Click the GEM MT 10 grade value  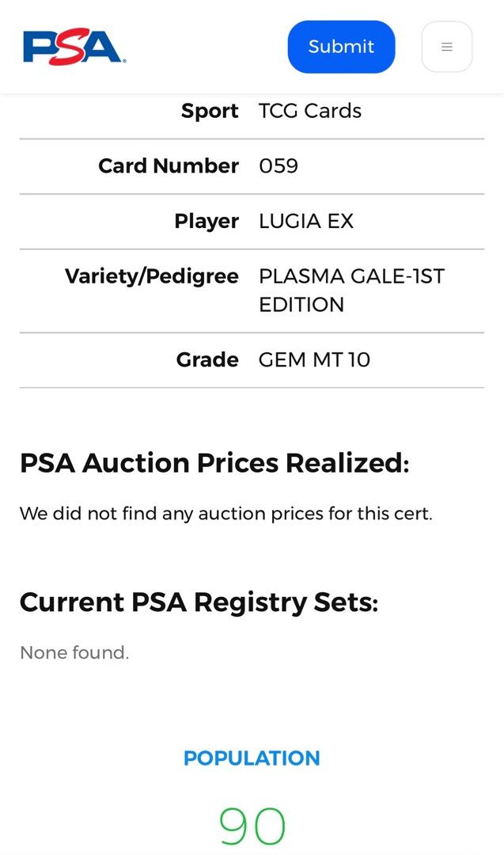click(314, 359)
